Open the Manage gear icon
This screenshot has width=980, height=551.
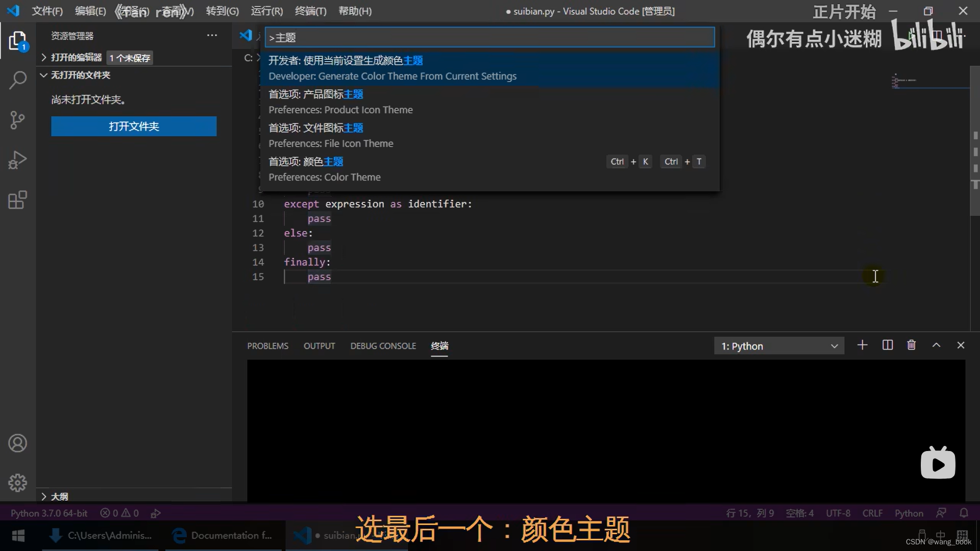point(18,483)
